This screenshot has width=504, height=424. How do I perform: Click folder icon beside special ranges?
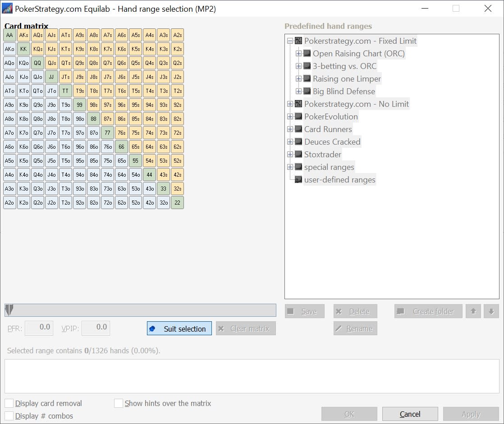tap(298, 167)
